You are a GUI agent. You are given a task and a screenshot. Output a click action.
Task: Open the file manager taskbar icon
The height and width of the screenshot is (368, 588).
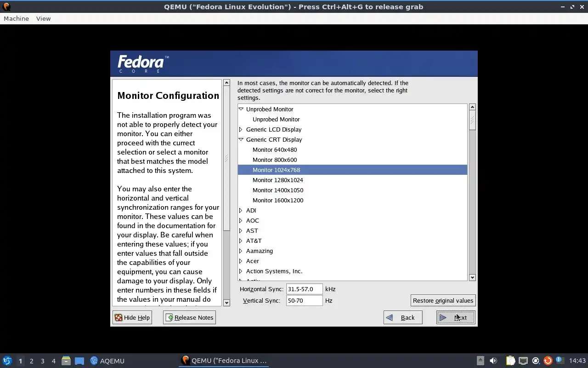point(66,361)
